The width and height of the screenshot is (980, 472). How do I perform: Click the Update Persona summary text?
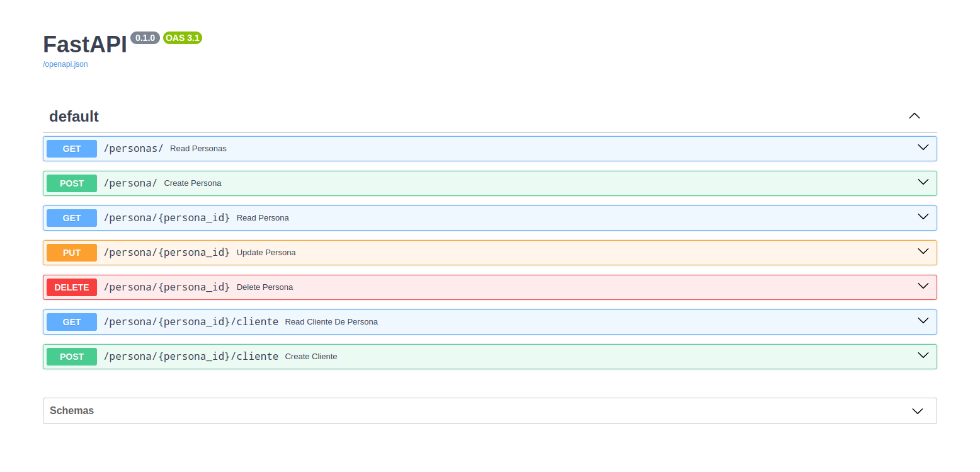pyautogui.click(x=266, y=253)
